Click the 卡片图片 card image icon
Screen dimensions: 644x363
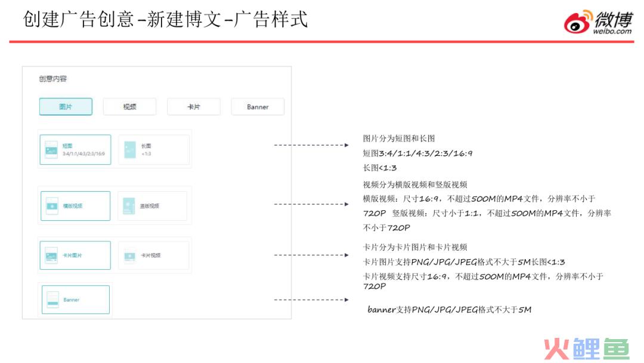click(51, 256)
